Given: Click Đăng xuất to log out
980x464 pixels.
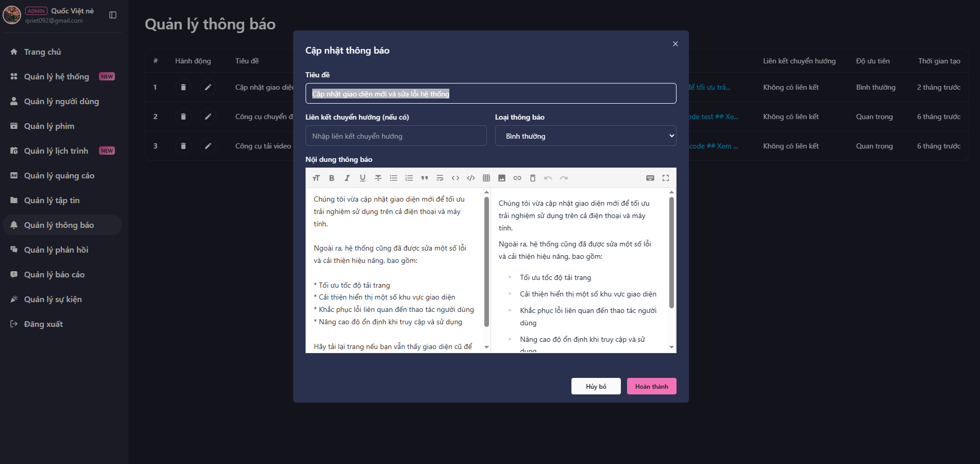Looking at the screenshot, I should pyautogui.click(x=62, y=324).
